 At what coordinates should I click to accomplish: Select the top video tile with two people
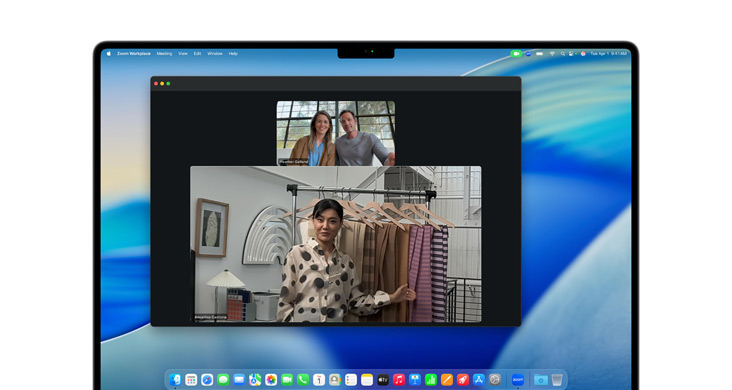pos(336,133)
